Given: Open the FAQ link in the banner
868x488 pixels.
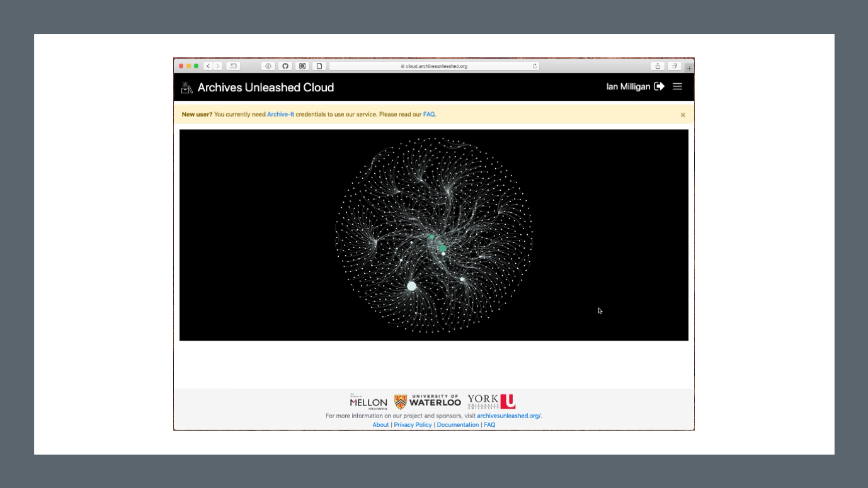Looking at the screenshot, I should coord(429,115).
